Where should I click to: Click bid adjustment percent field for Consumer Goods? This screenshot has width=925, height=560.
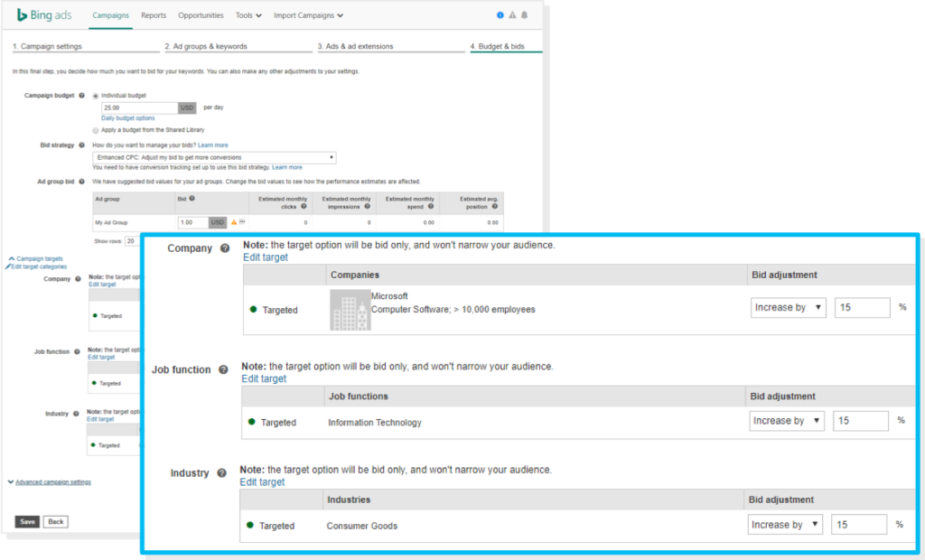pyautogui.click(x=859, y=525)
